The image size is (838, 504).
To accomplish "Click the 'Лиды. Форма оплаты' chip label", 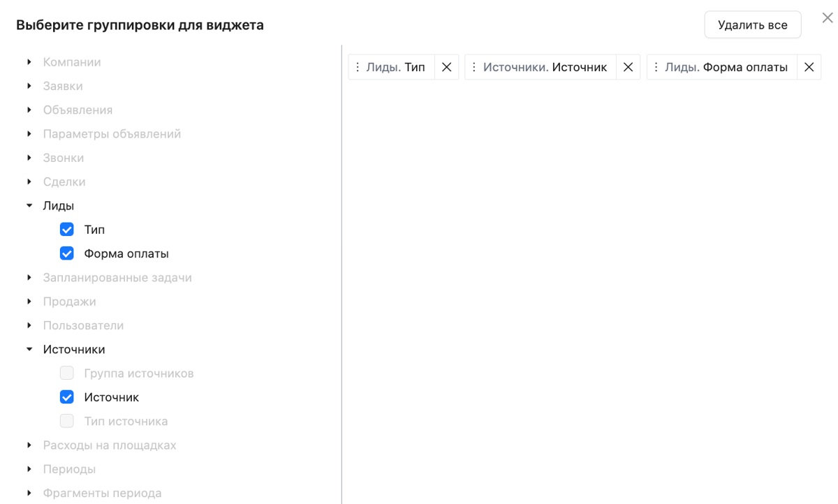I will (x=726, y=68).
